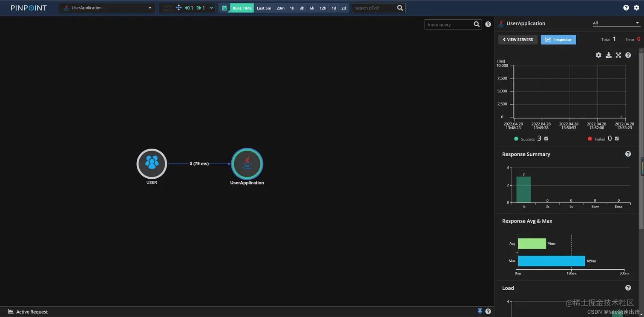Click the Avg 79ms response bar
644x317 pixels.
[532, 243]
